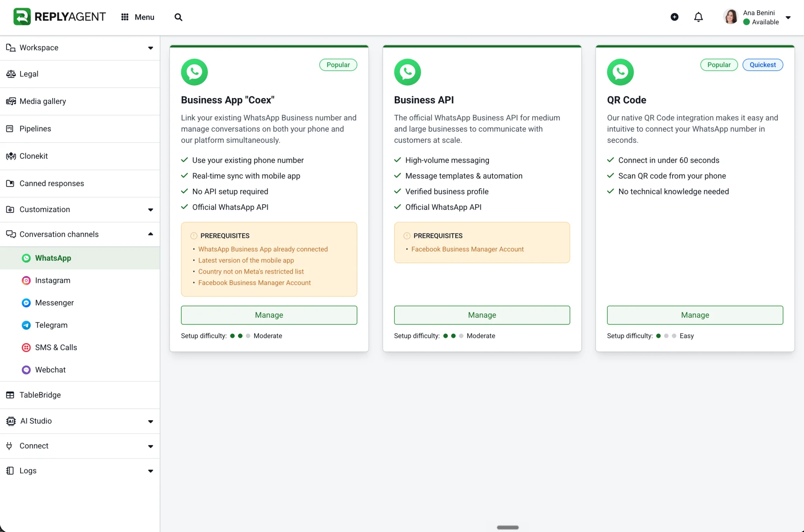Click the Messenger icon in sidebar
The image size is (804, 532).
tap(26, 303)
